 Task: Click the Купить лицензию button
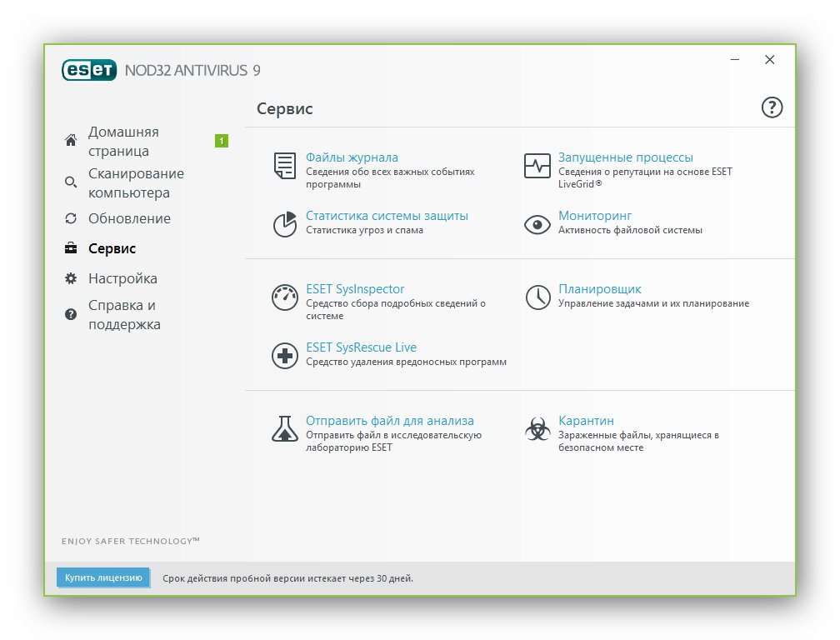click(103, 577)
